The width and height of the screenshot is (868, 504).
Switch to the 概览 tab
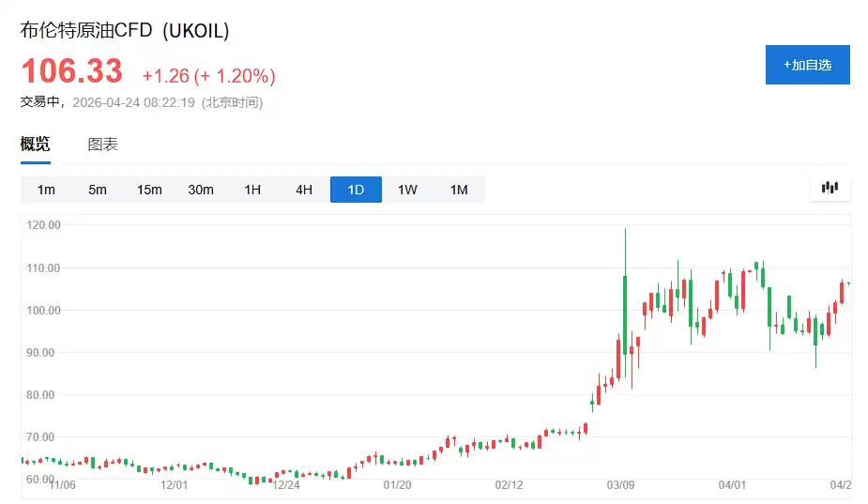36,145
